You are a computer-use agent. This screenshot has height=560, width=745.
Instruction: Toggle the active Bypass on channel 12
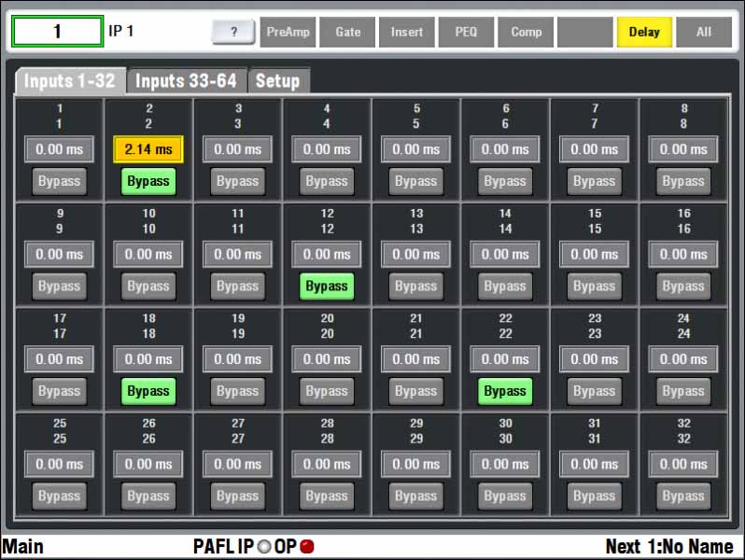[327, 286]
